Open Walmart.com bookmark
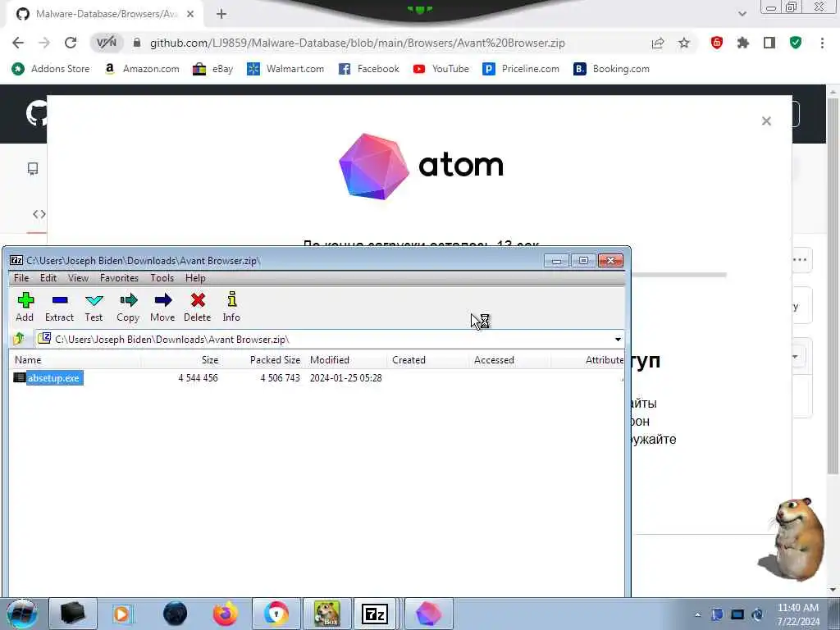840x630 pixels. (285, 69)
